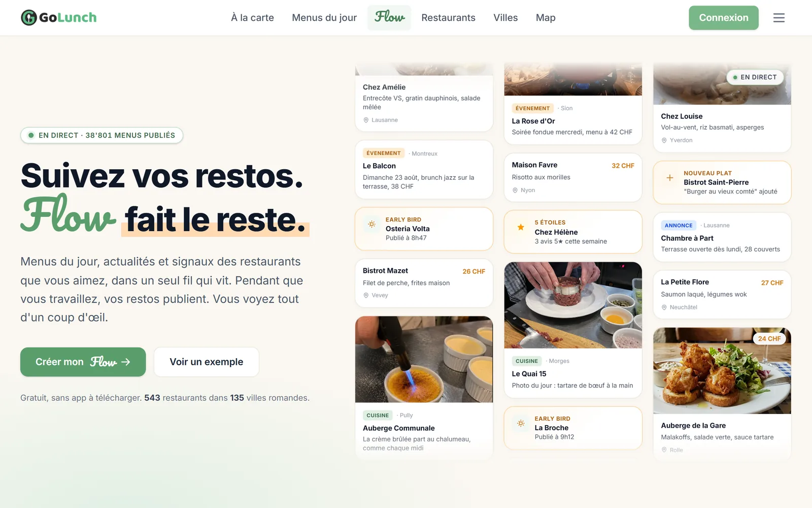Open Menus du jour in navigation
The image size is (812, 508).
coord(324,18)
